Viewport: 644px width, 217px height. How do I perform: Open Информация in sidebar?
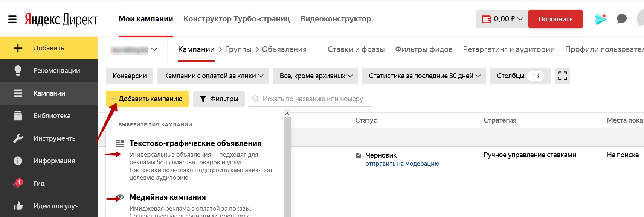point(49,161)
